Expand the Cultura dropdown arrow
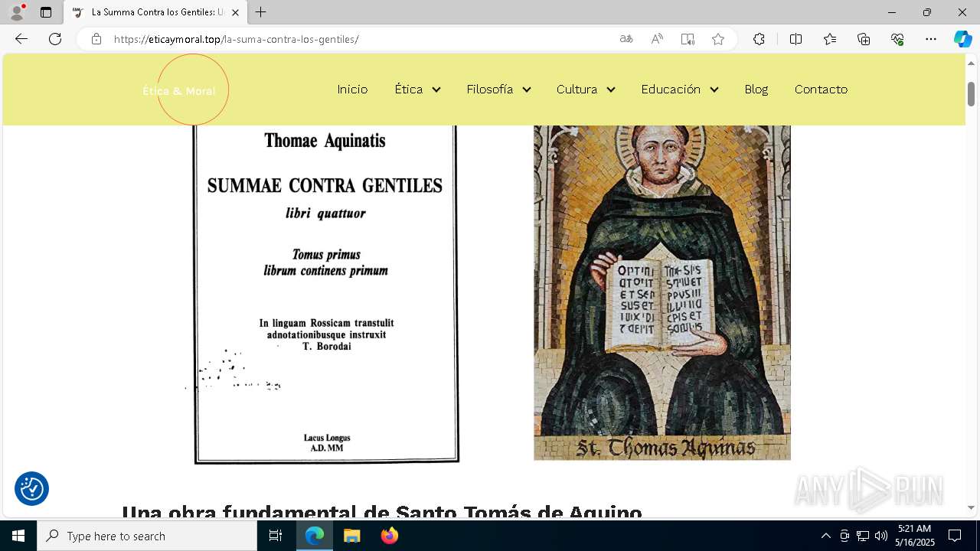Screen dimensions: 980x551 tap(611, 90)
